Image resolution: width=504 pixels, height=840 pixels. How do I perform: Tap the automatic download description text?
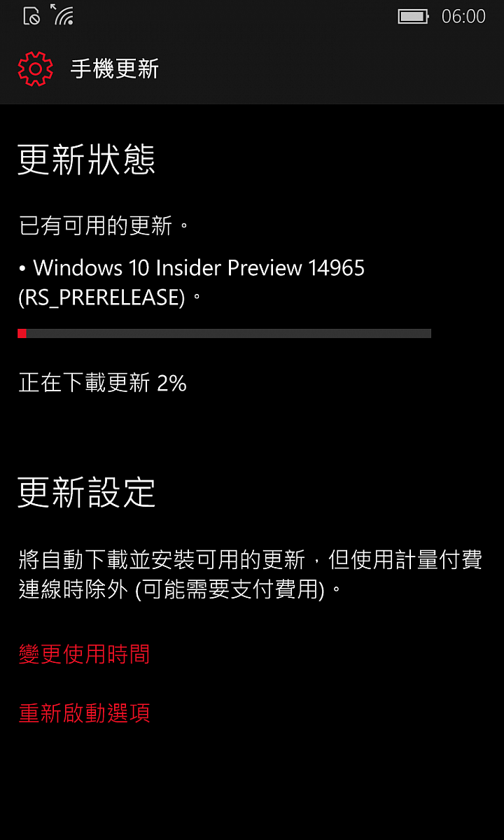coord(251,574)
